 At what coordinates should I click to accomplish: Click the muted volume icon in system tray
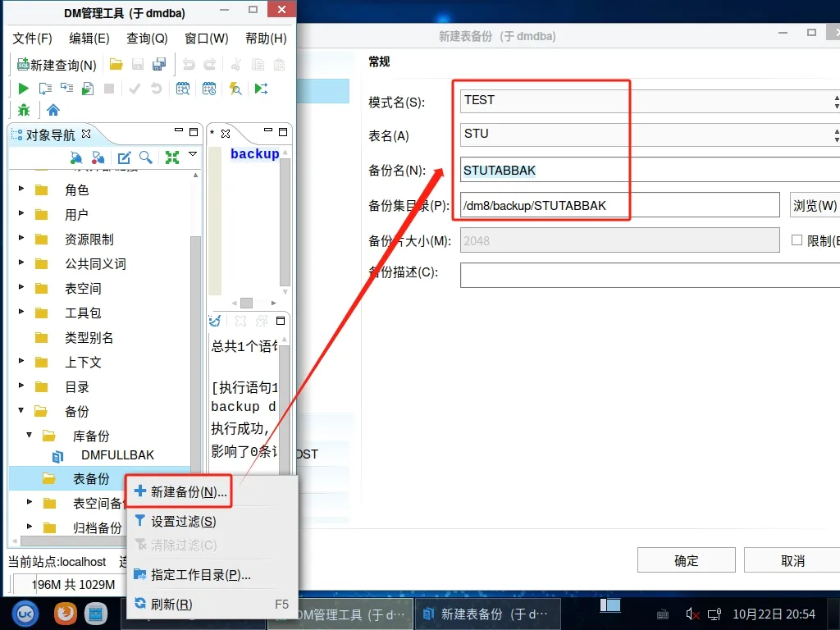point(692,614)
